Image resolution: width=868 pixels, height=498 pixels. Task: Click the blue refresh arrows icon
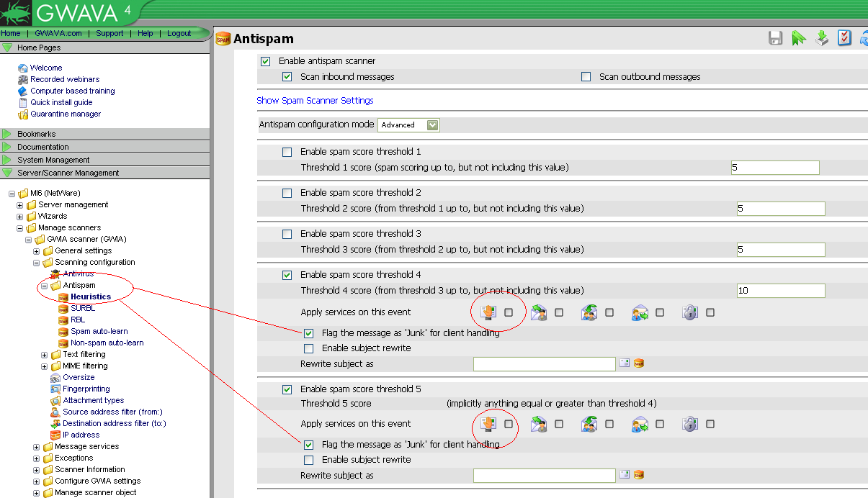click(x=864, y=38)
